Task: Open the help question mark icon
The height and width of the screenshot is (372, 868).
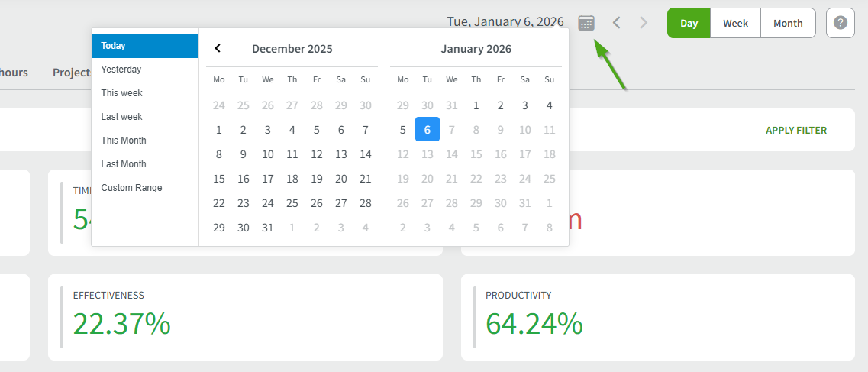Action: pos(840,23)
